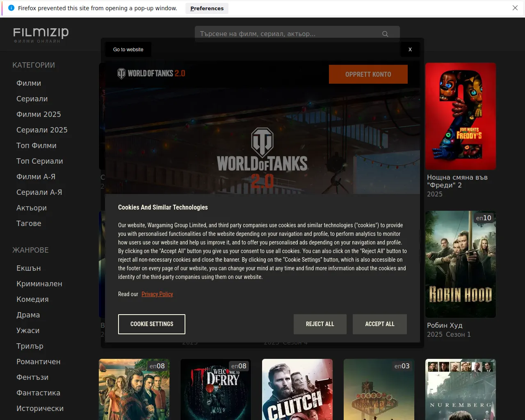This screenshot has width=525, height=420.
Task: Select Сериали 2025 in sidebar
Action: (x=42, y=130)
